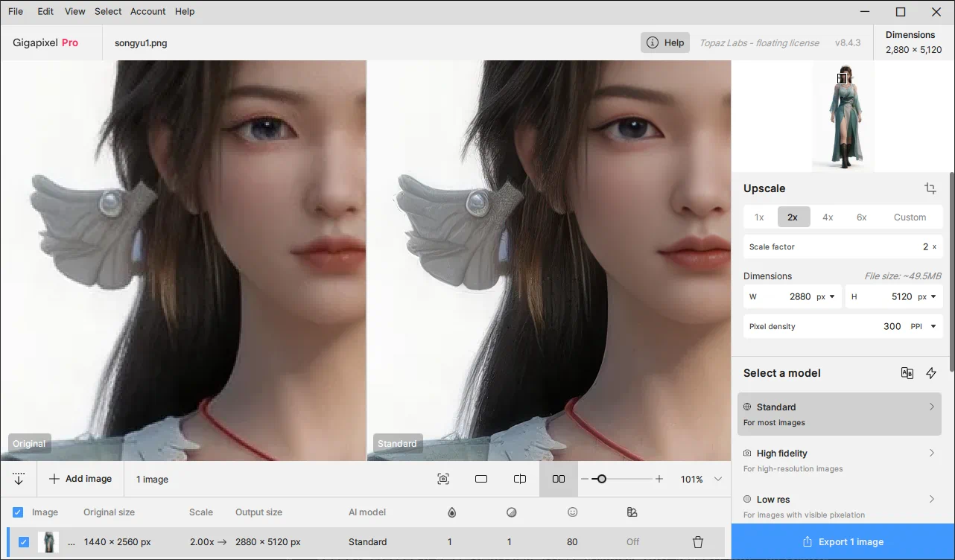Click the Help button in header
The width and height of the screenshot is (955, 560).
coord(665,42)
